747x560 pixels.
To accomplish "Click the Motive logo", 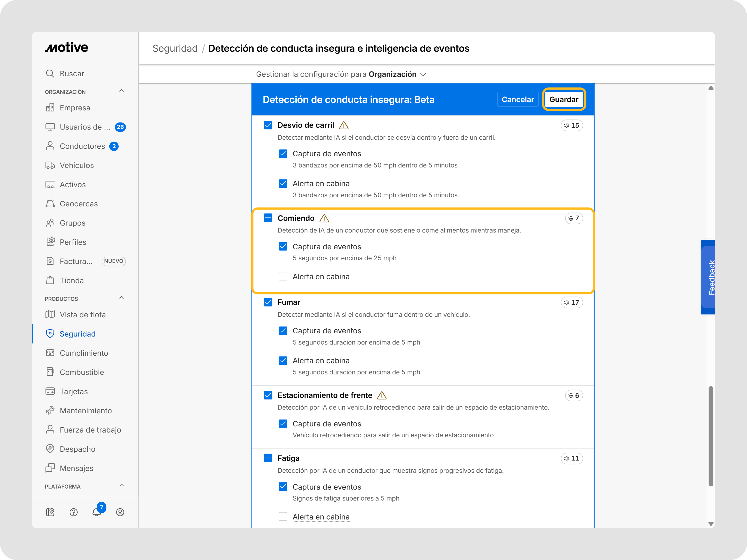I will pos(66,47).
